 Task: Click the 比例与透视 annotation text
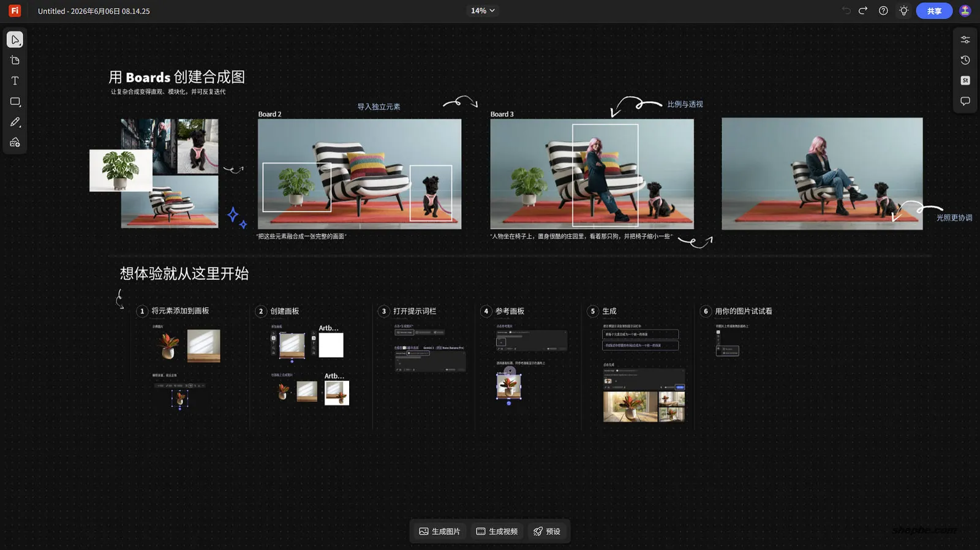click(x=685, y=104)
